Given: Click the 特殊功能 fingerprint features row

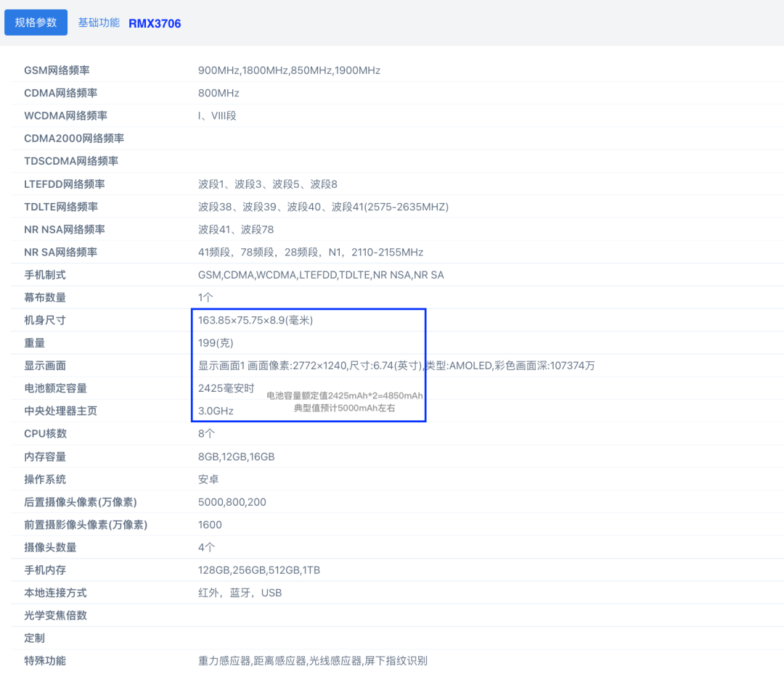Looking at the screenshot, I should pos(46,661).
